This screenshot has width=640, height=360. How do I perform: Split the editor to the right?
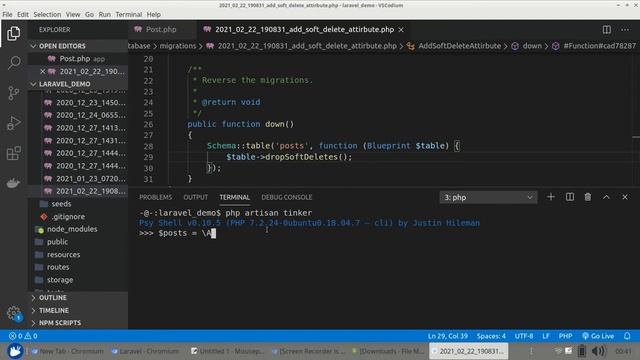[x=607, y=29]
